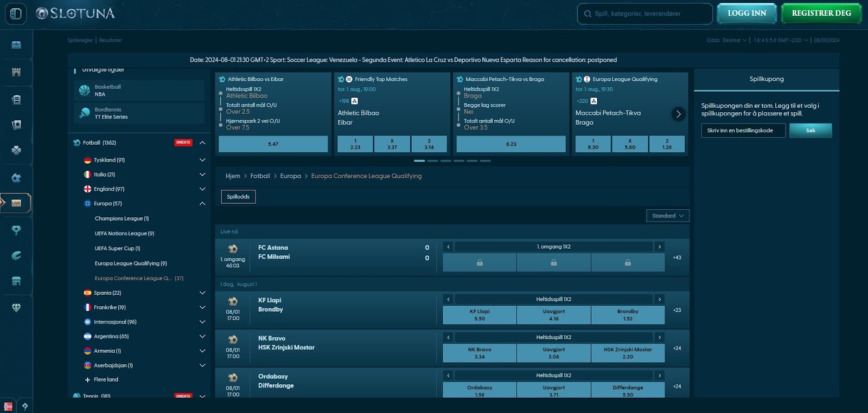Click Søk beside the bestillingskode field

(810, 131)
